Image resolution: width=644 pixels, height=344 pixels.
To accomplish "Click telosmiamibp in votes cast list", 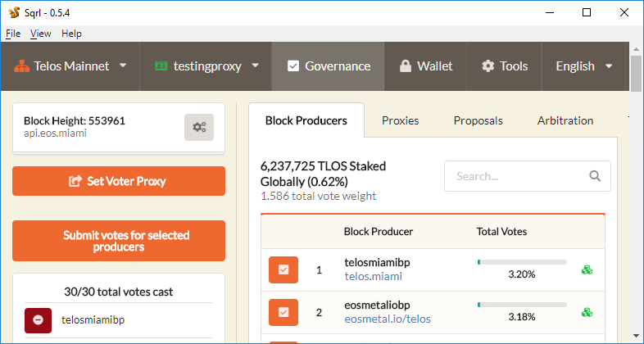I will coord(93,319).
